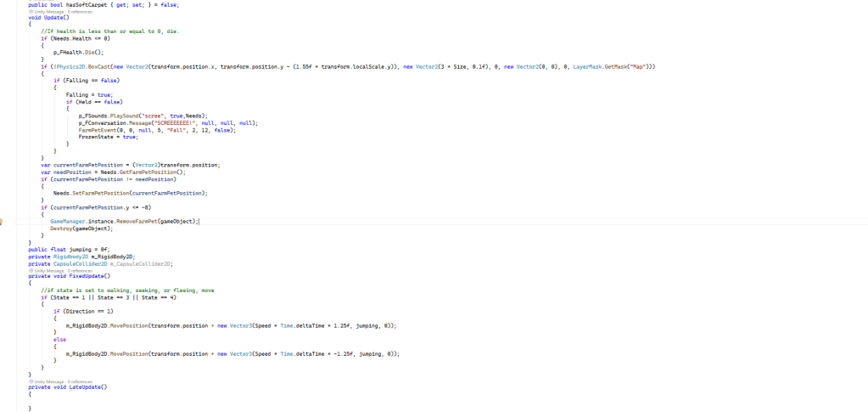
Task: Click the "public float jumping = 0f;" field
Action: click(70, 250)
